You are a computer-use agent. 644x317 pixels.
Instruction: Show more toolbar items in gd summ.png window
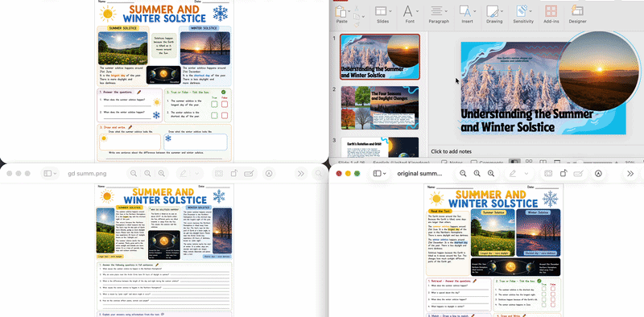coord(301,174)
